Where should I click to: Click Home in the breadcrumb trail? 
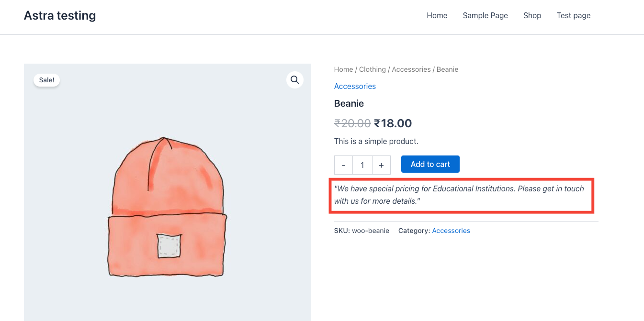[x=343, y=69]
